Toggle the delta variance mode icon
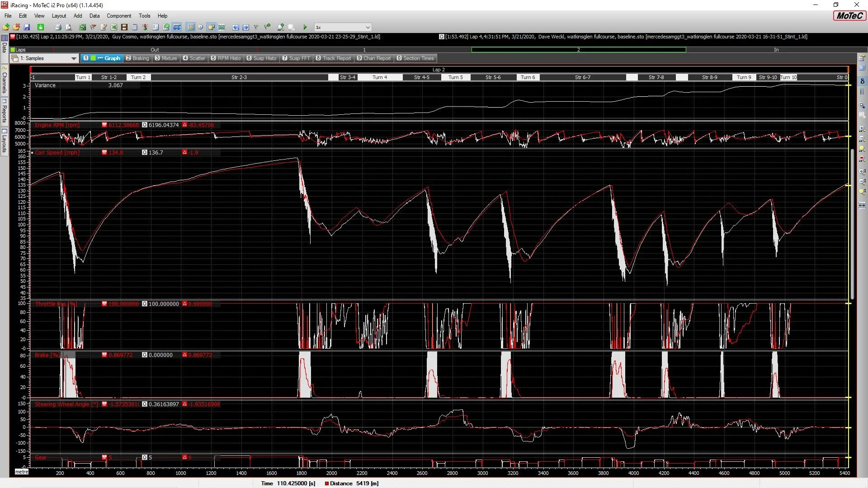This screenshot has width=868, height=488. 862,81
